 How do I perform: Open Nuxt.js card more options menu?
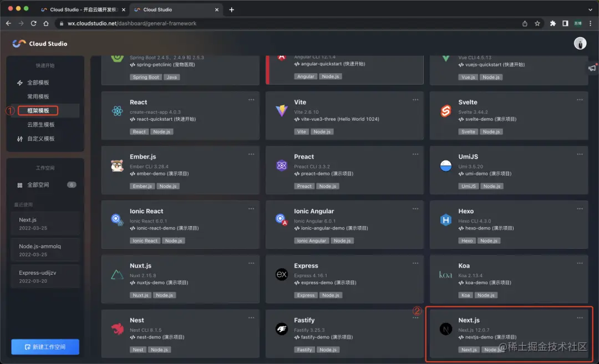[x=251, y=263]
